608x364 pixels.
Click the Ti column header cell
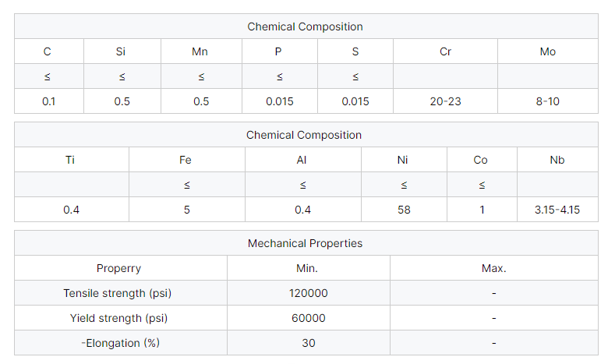(x=72, y=160)
